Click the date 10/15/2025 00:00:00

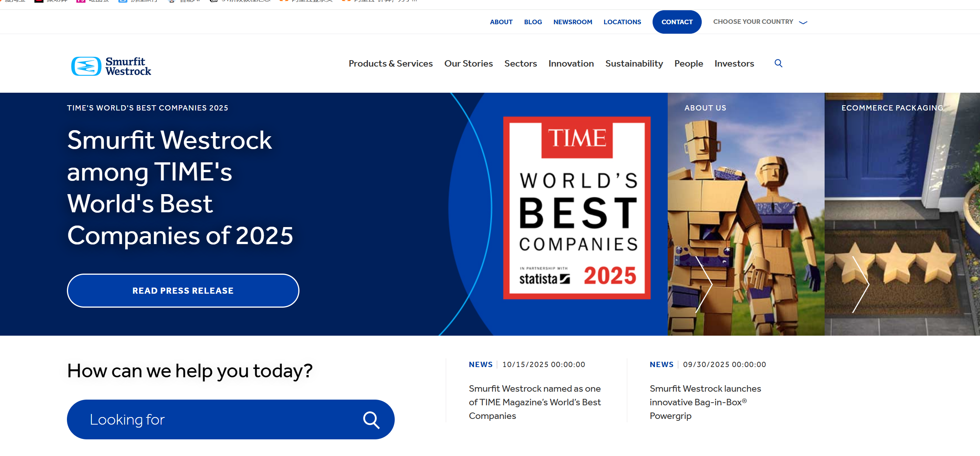[544, 365]
